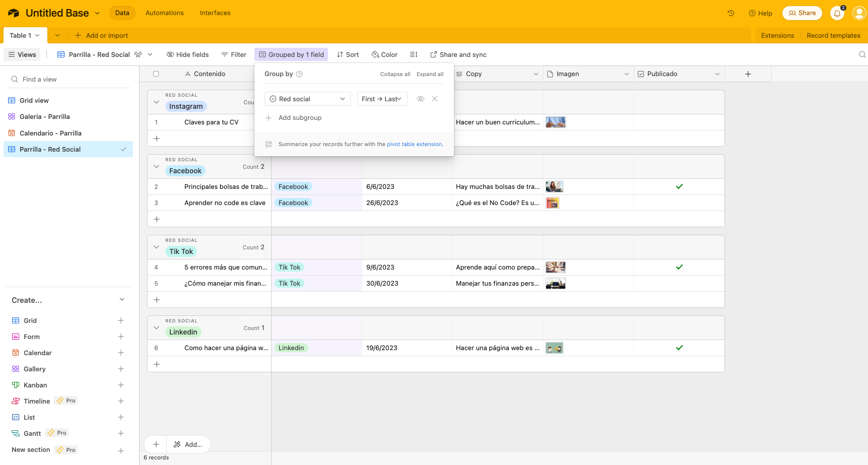Open the account profile avatar

click(859, 13)
